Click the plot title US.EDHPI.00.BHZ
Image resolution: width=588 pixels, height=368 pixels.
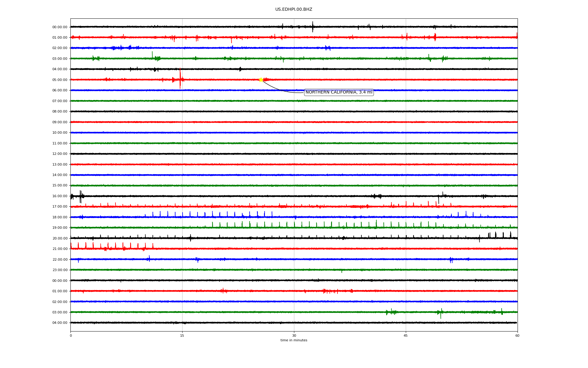click(x=294, y=10)
